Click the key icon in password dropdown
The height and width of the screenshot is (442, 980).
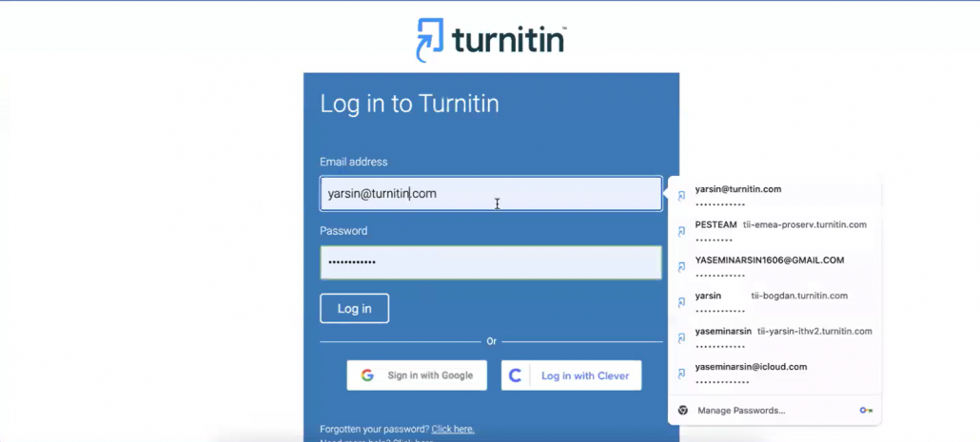pos(865,411)
